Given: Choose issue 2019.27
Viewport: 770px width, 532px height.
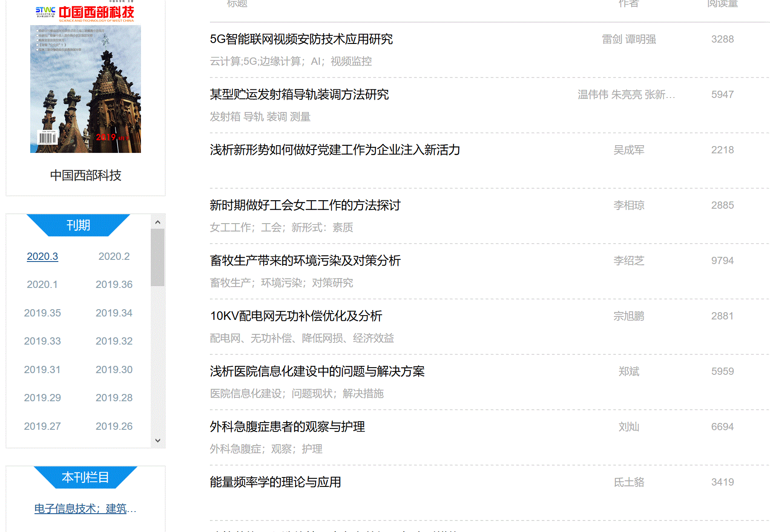Looking at the screenshot, I should (42, 426).
